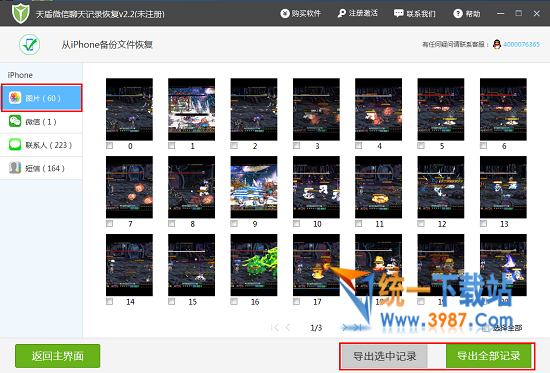
Task: Tick the checkbox for image 15
Action: pos(172,301)
